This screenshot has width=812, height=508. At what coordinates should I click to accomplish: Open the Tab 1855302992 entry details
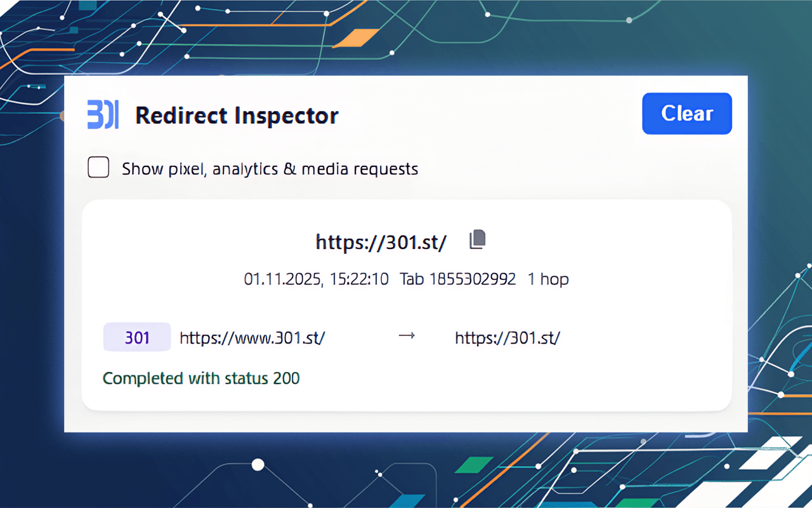[457, 279]
